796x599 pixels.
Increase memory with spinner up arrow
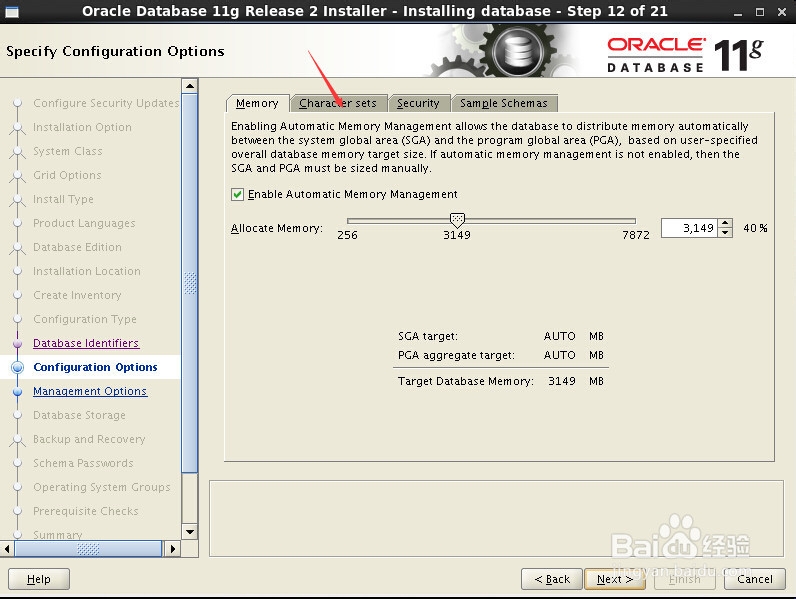click(x=725, y=223)
